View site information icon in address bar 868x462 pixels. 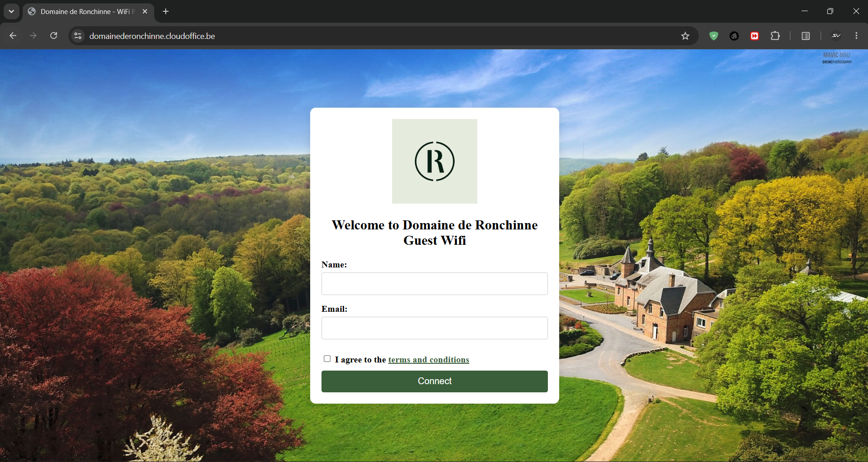[x=78, y=36]
